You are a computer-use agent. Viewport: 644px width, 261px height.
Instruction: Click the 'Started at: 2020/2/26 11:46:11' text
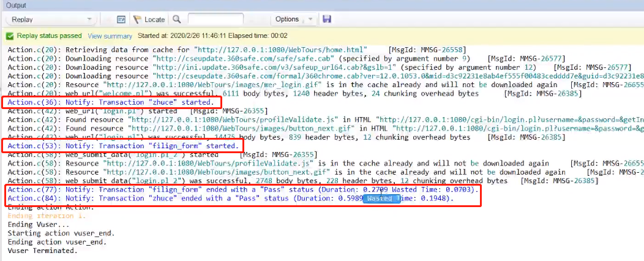[182, 36]
